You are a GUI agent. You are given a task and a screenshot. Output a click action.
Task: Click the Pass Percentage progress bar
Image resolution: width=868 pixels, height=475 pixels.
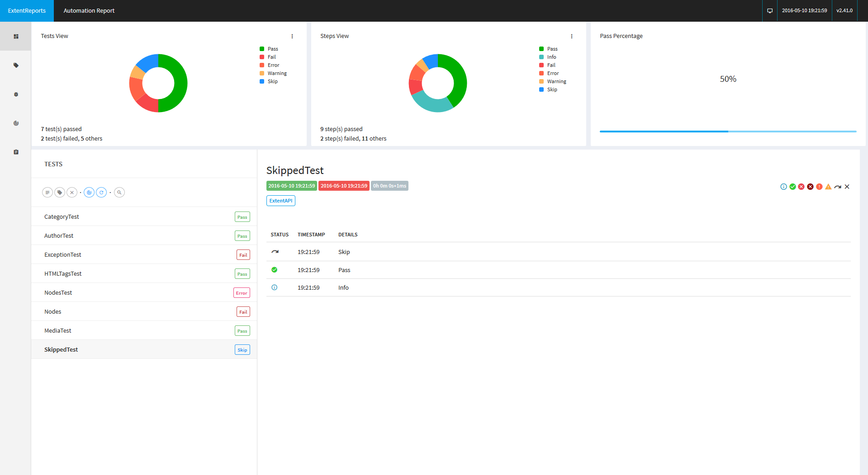728,132
